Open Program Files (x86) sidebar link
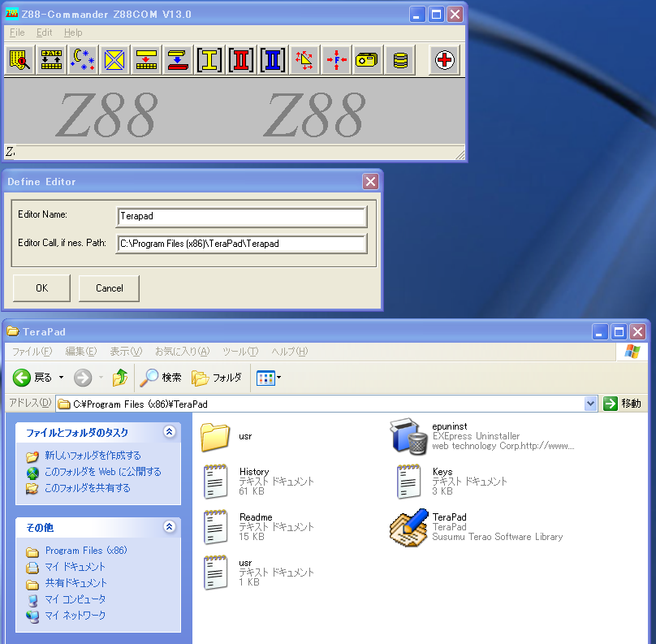656x644 pixels. point(86,551)
